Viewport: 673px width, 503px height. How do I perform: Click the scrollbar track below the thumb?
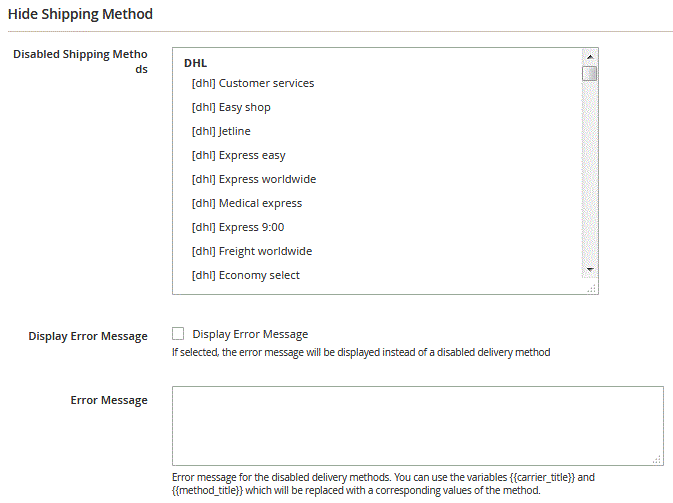[x=590, y=172]
